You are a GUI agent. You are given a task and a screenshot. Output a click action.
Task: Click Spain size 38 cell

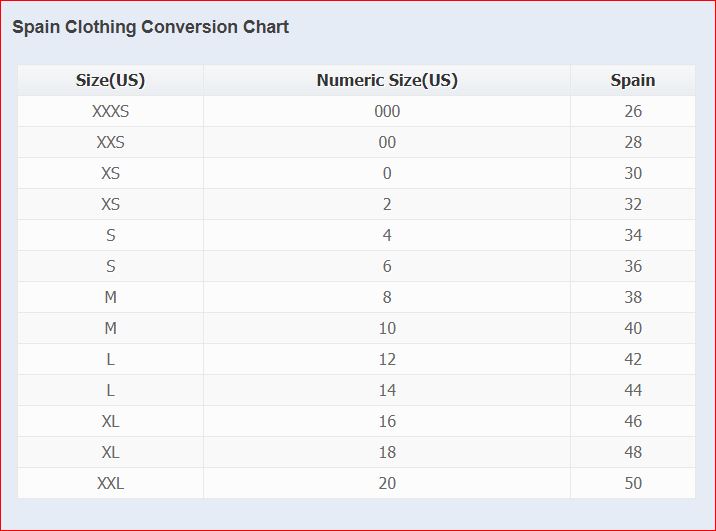[x=633, y=297]
